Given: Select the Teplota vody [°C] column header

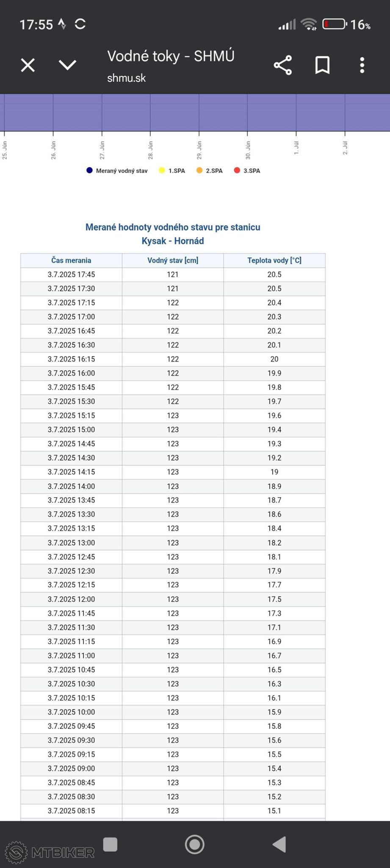Looking at the screenshot, I should tap(274, 260).
